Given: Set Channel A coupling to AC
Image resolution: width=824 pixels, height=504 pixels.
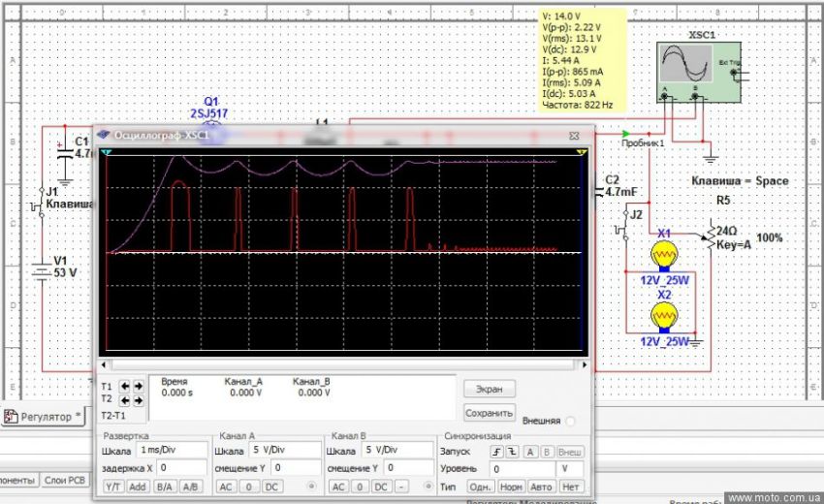Looking at the screenshot, I should (x=225, y=486).
